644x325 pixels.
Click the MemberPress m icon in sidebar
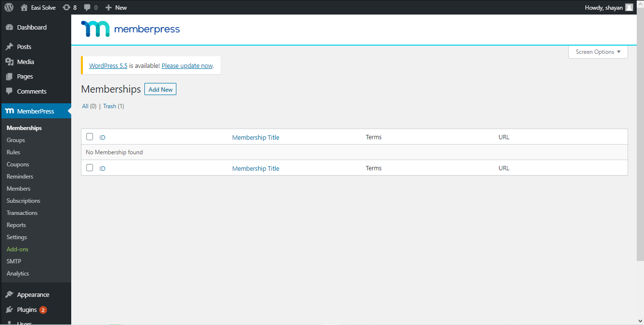tap(9, 111)
